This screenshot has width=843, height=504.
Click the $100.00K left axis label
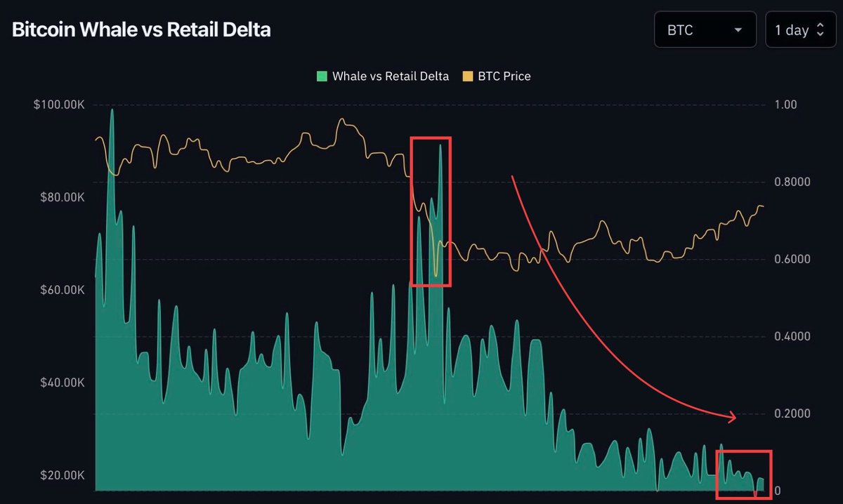[x=59, y=105]
